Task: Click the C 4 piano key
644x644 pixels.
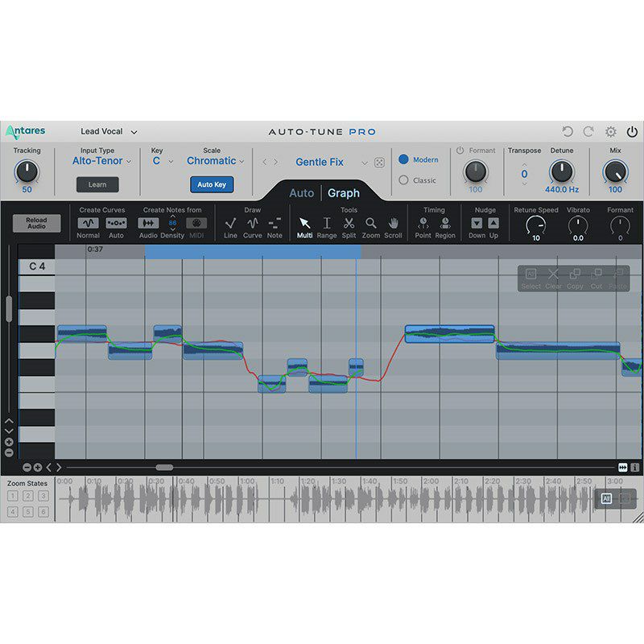Action: pos(36,266)
